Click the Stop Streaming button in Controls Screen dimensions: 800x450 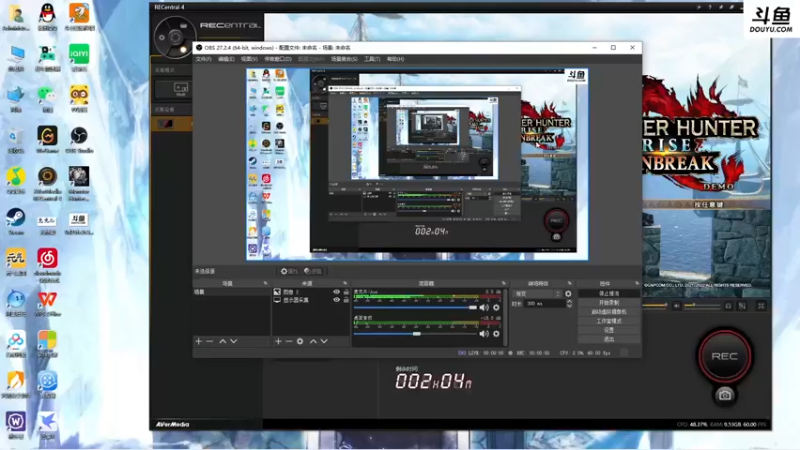[609, 294]
